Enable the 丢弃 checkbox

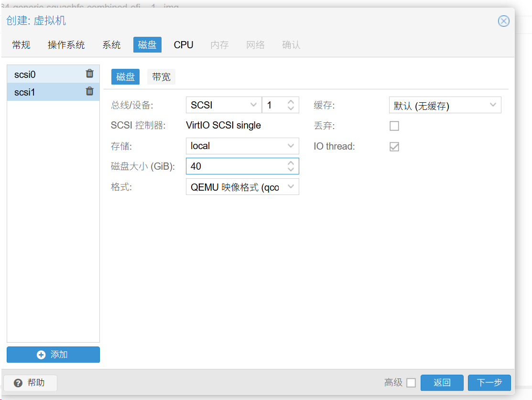(x=394, y=126)
